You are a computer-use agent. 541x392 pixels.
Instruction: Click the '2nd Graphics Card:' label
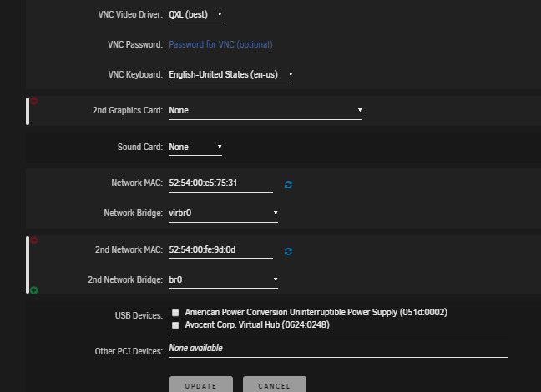(128, 111)
